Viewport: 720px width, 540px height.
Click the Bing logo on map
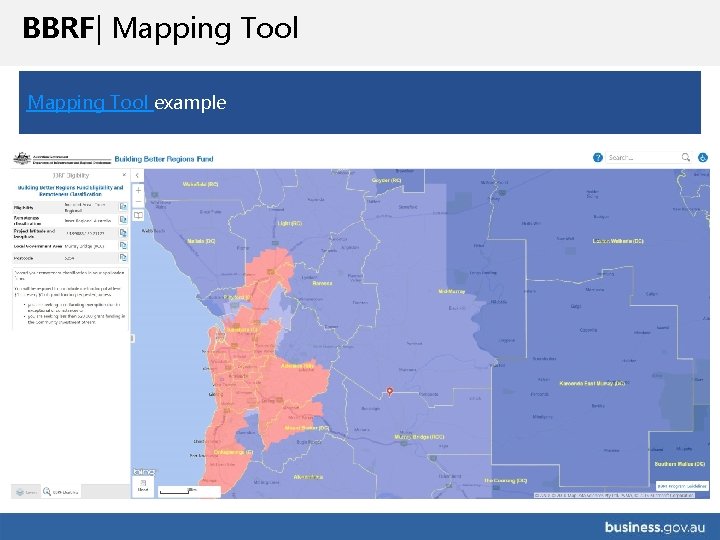(144, 472)
